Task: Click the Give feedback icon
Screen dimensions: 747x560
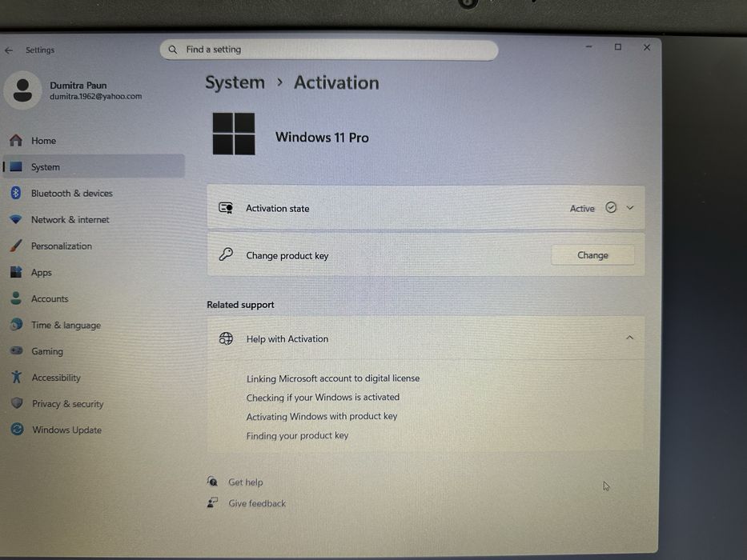Action: coord(212,502)
